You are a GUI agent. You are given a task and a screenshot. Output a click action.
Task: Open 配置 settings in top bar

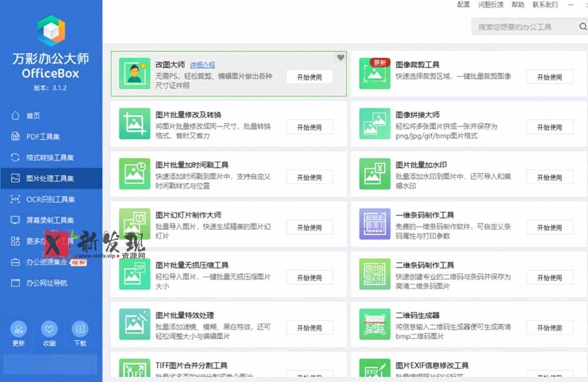pos(463,5)
